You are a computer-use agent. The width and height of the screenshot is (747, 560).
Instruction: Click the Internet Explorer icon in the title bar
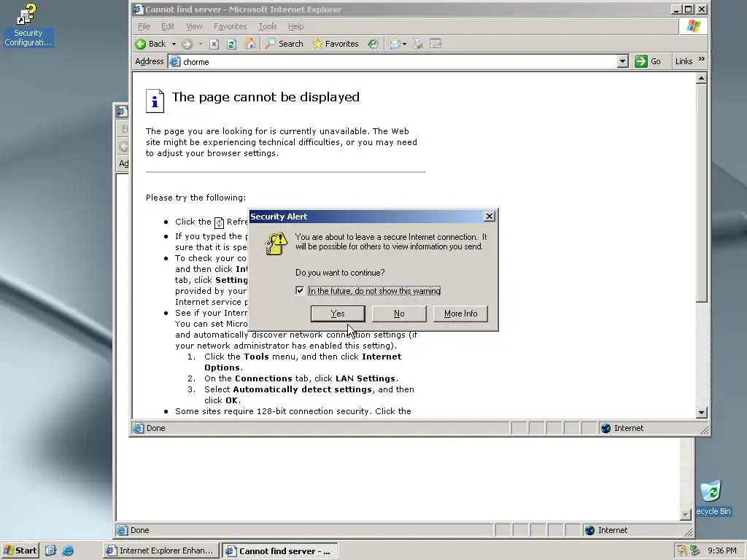point(138,9)
